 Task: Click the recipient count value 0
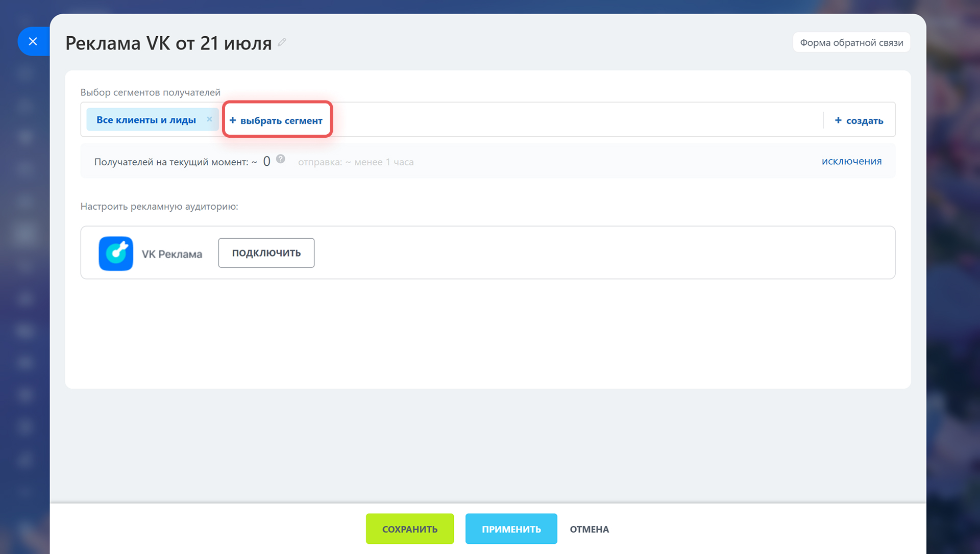[x=266, y=162]
